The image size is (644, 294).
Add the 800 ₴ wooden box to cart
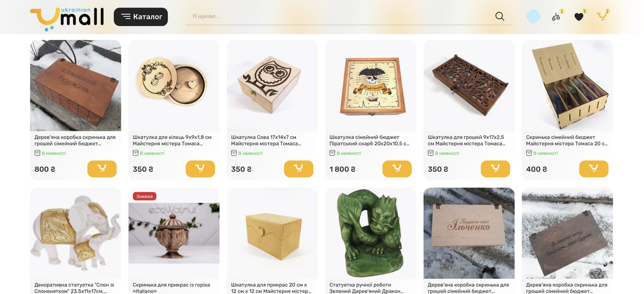(102, 169)
